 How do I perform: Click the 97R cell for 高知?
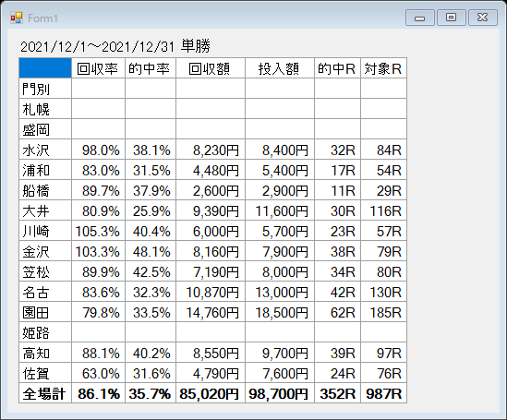pos(384,353)
